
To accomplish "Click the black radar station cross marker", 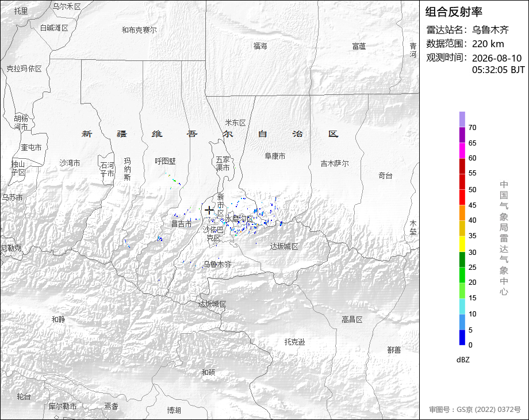I will click(209, 211).
